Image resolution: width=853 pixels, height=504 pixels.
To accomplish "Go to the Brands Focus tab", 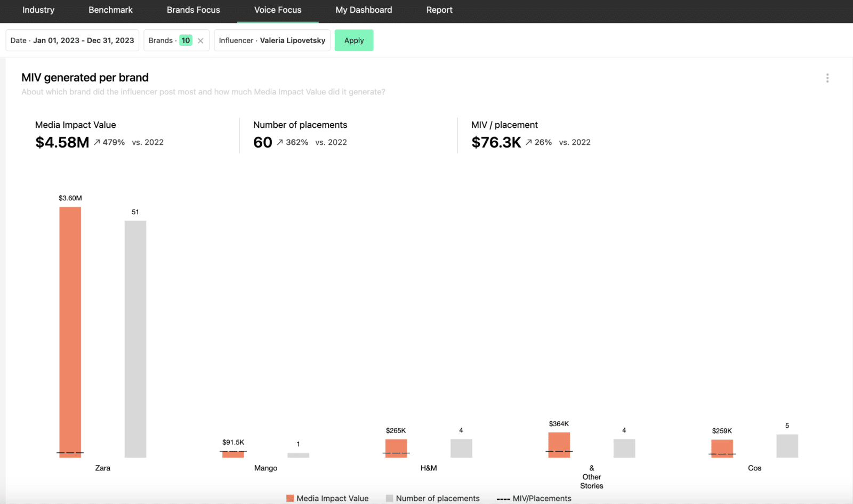I will [x=194, y=10].
